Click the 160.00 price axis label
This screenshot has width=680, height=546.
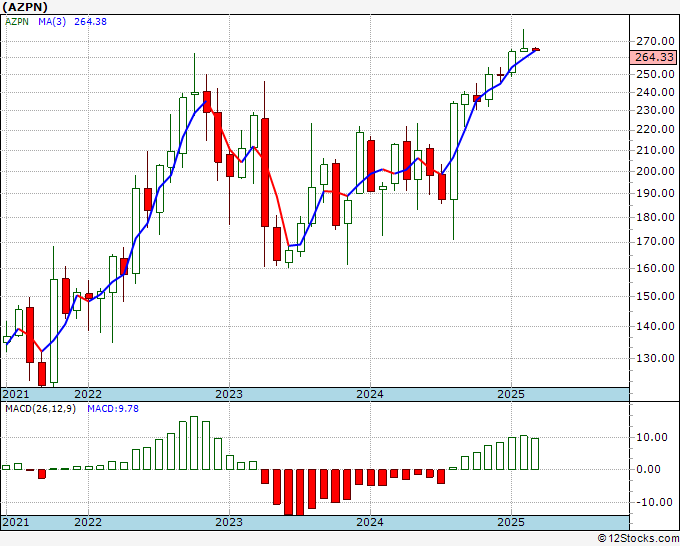pyautogui.click(x=655, y=268)
